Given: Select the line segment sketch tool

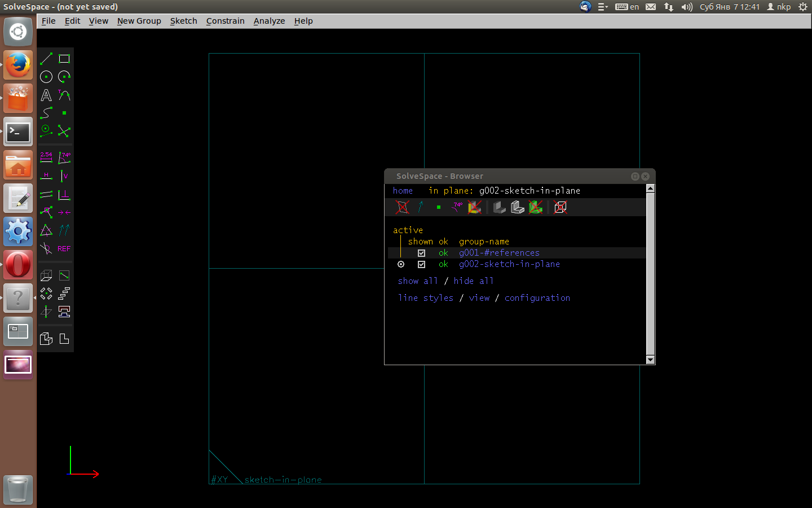Looking at the screenshot, I should point(46,59).
